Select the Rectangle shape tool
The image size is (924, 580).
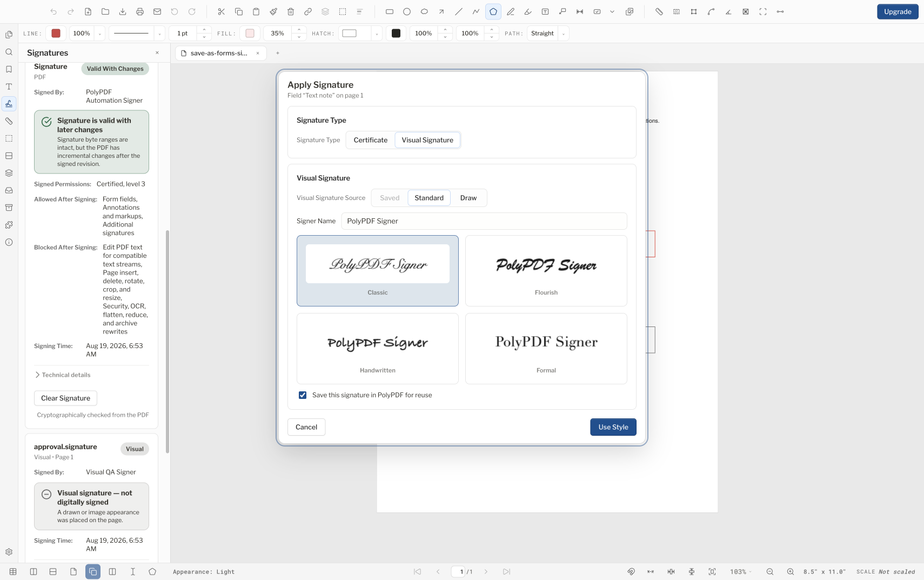coord(390,11)
